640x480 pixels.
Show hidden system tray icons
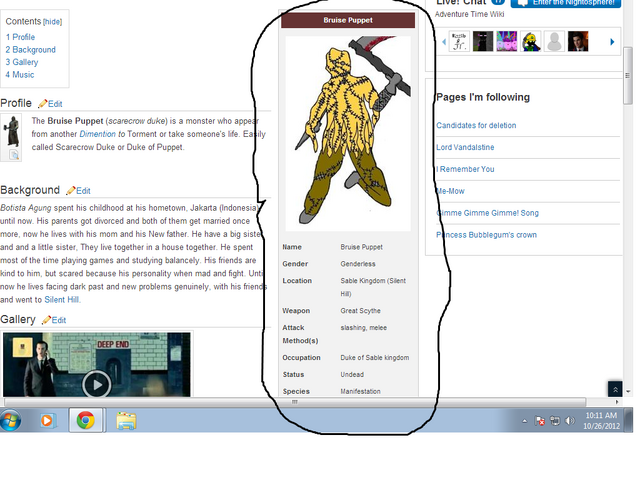click(x=524, y=421)
